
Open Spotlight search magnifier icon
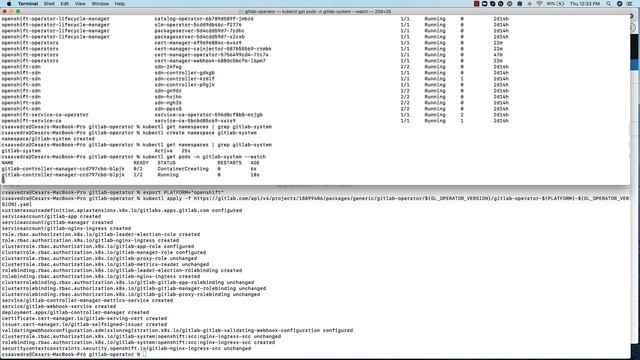pos(608,4)
